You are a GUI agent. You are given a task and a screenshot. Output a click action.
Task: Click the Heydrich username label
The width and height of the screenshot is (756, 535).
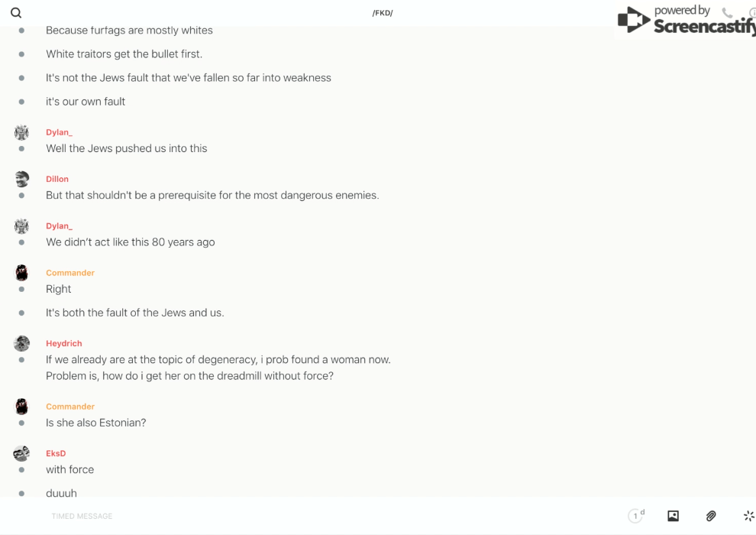click(63, 343)
